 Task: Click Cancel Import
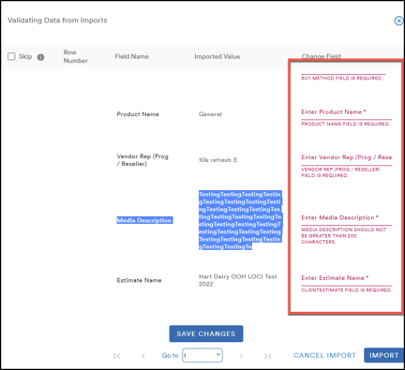click(324, 355)
